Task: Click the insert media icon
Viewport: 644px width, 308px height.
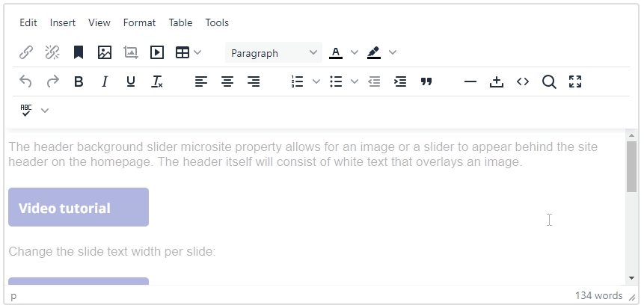Action: 157,52
